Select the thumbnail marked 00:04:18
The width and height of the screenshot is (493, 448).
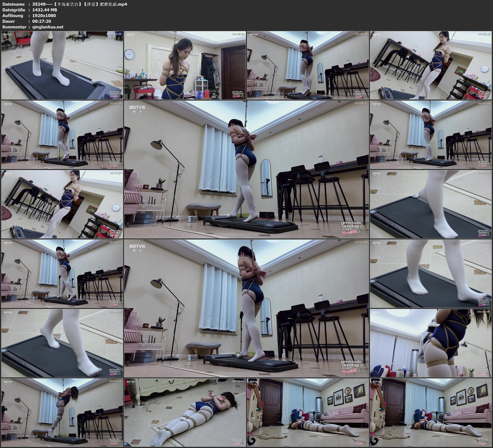pos(308,65)
